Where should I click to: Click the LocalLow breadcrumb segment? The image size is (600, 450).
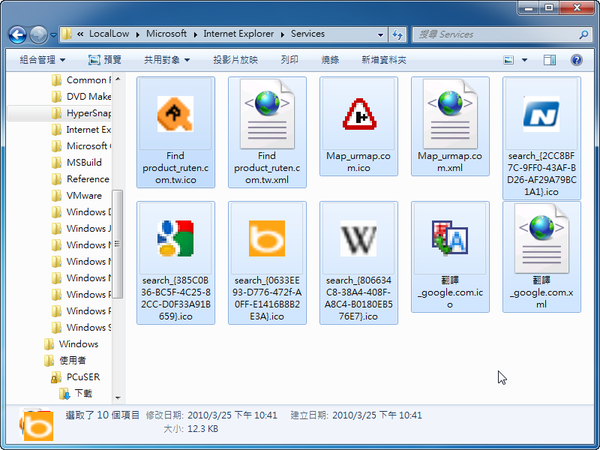(x=109, y=34)
